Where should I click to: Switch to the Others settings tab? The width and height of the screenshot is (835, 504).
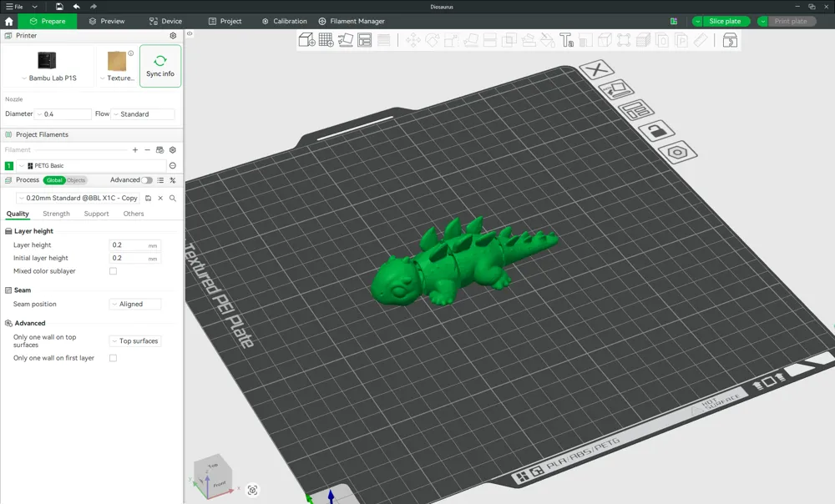pos(134,214)
